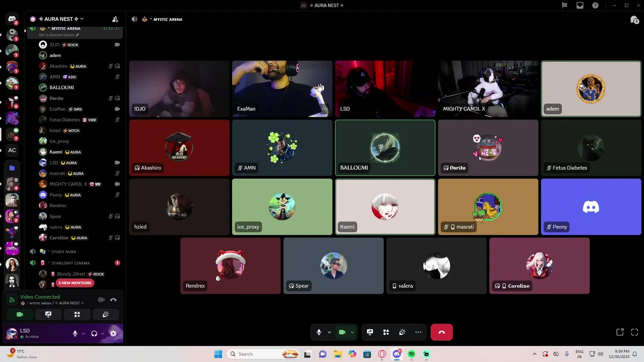Enter full screen for the call
Viewport: 644px width, 362px height.
634,332
